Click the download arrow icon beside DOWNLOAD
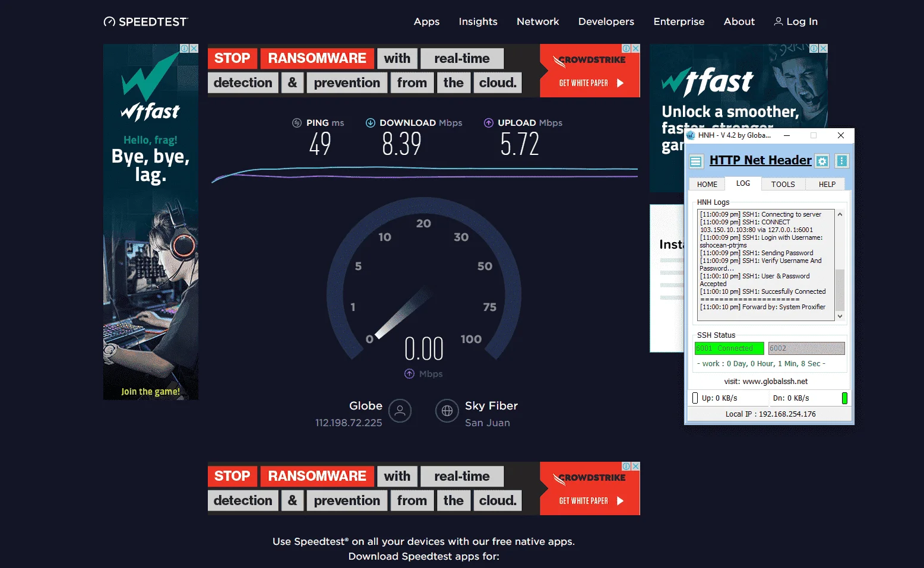 (x=370, y=123)
